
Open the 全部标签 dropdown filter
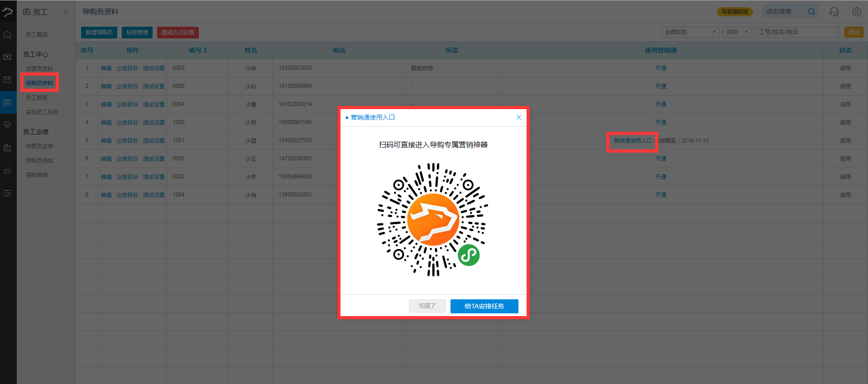click(x=690, y=32)
